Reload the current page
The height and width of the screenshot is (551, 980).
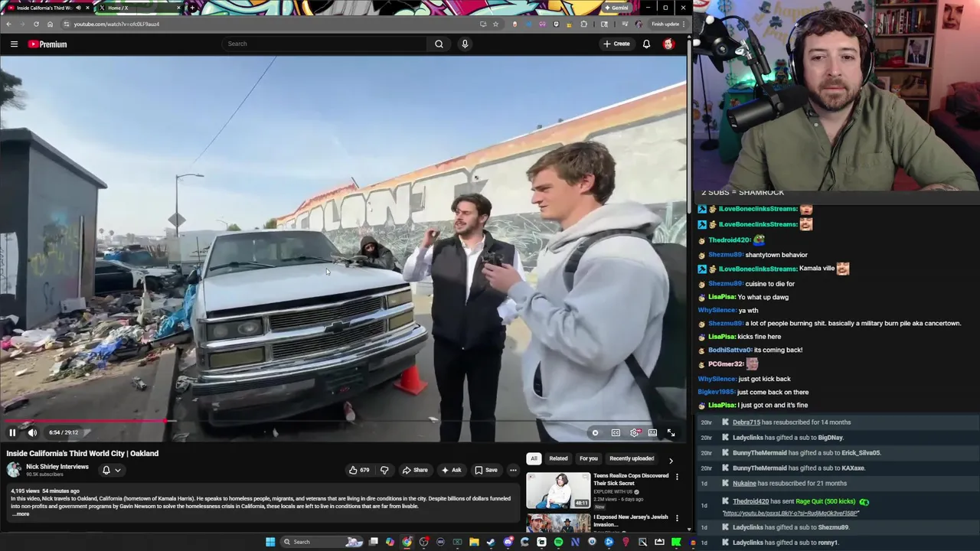pyautogui.click(x=36, y=24)
